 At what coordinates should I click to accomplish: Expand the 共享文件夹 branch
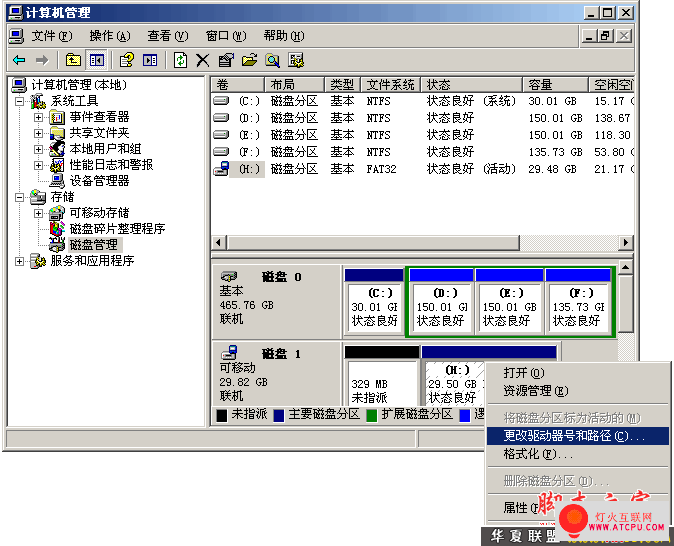coord(39,133)
